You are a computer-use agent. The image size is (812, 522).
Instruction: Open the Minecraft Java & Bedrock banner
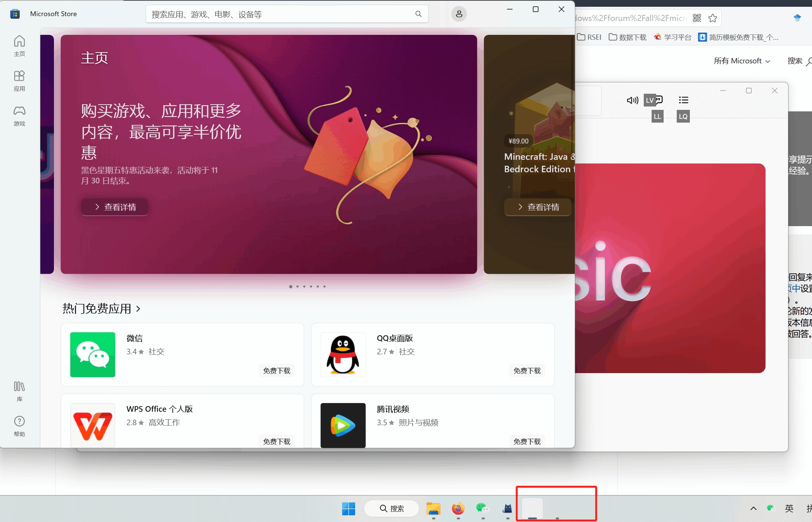529,154
